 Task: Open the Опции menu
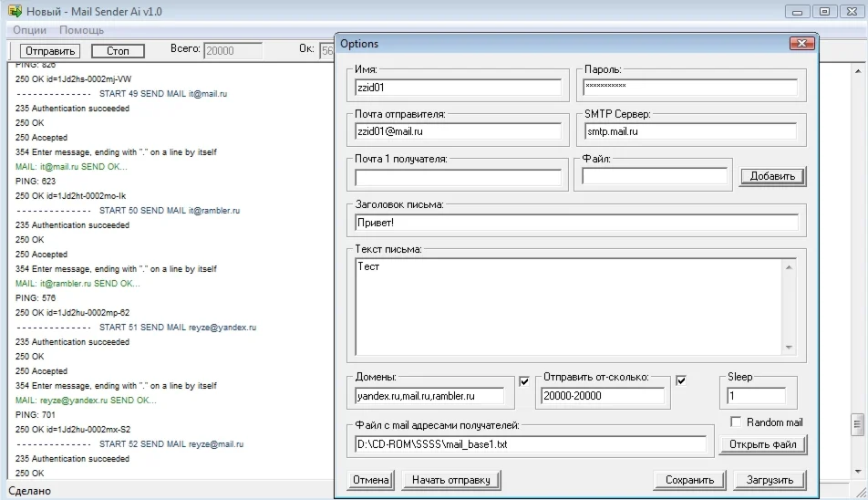pos(30,30)
